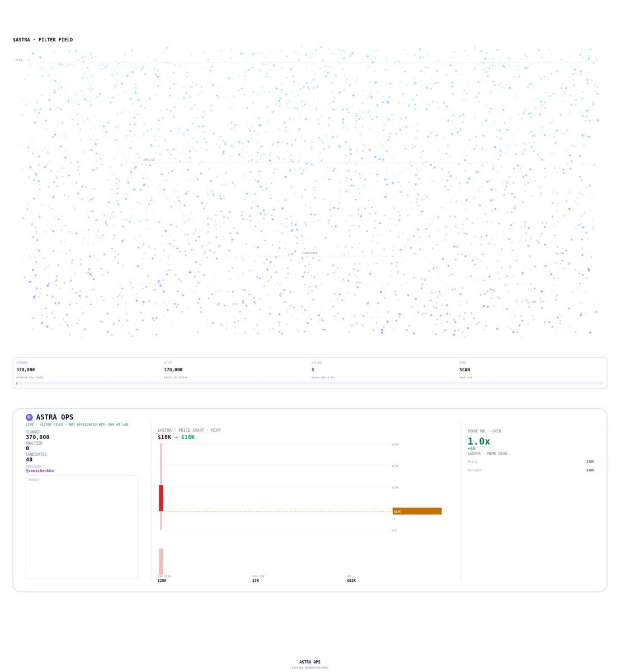This screenshot has height=672, width=620.
Task: Click the 24H High value $28K
Action: [162, 581]
